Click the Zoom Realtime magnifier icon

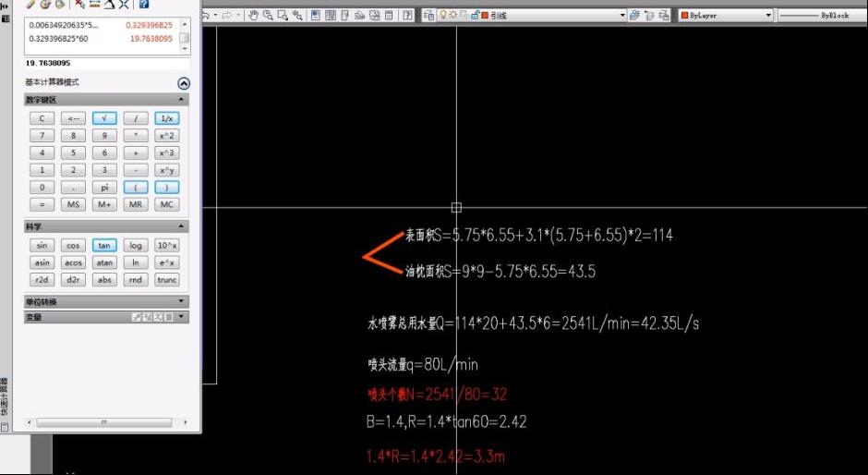point(268,16)
